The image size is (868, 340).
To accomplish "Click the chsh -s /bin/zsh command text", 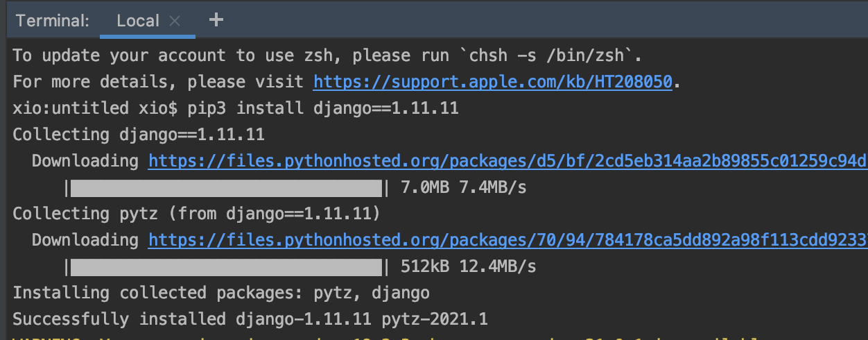I will (553, 56).
